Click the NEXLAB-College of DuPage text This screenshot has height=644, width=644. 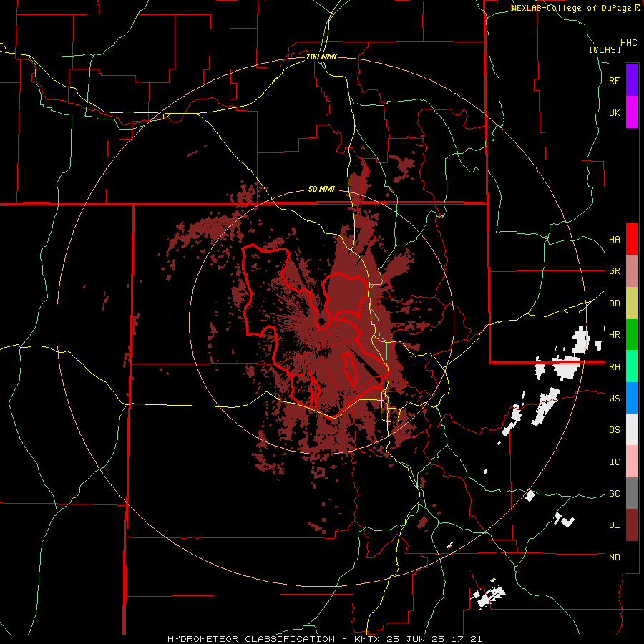pos(572,8)
